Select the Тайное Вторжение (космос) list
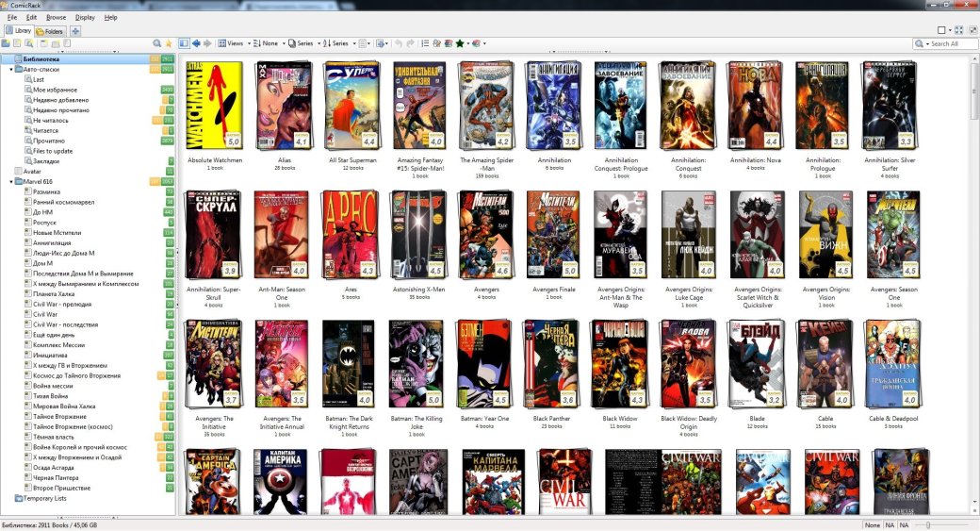The image size is (980, 531). pos(73,426)
